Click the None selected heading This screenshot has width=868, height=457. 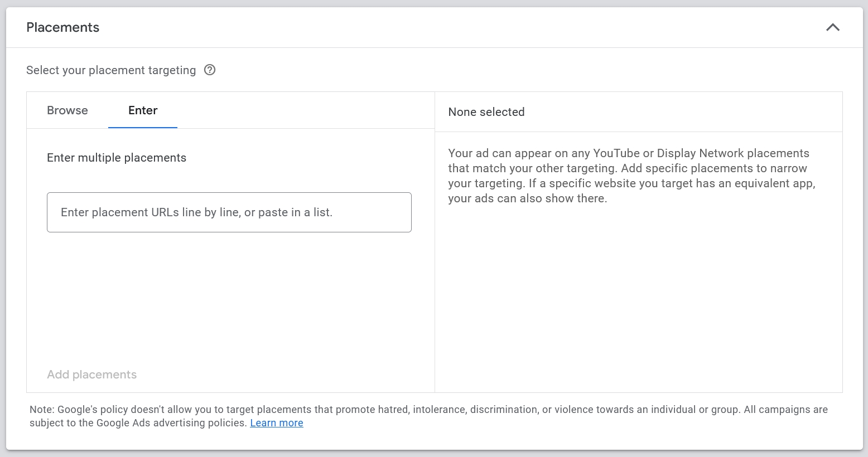(486, 112)
